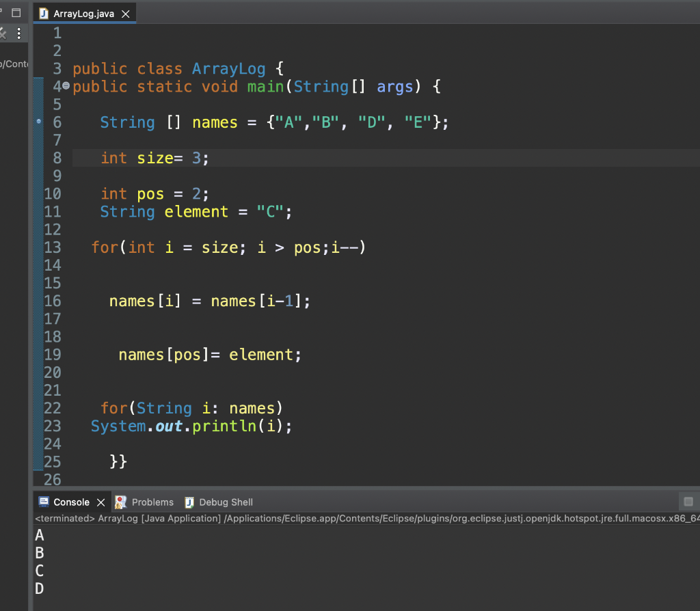Click the blue marker beside line 6
This screenshot has width=700, height=611.
(x=39, y=122)
